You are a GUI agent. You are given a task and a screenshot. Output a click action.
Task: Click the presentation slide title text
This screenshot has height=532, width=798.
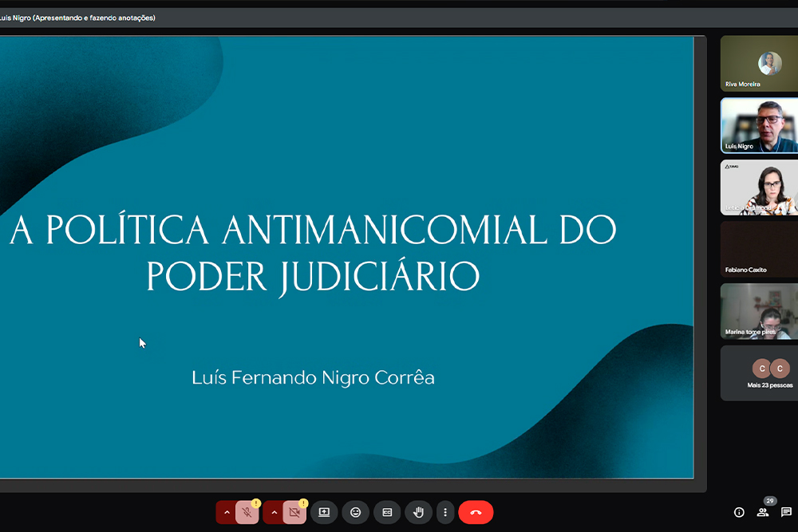(x=313, y=253)
